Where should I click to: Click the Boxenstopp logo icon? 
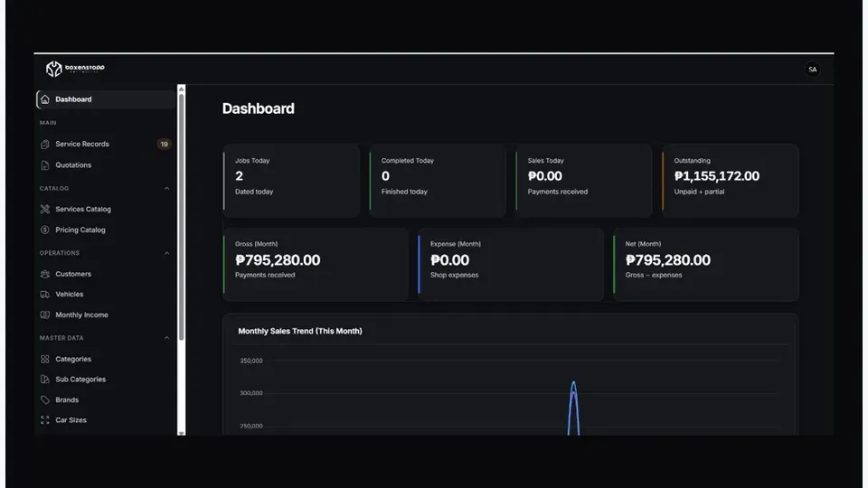point(53,69)
